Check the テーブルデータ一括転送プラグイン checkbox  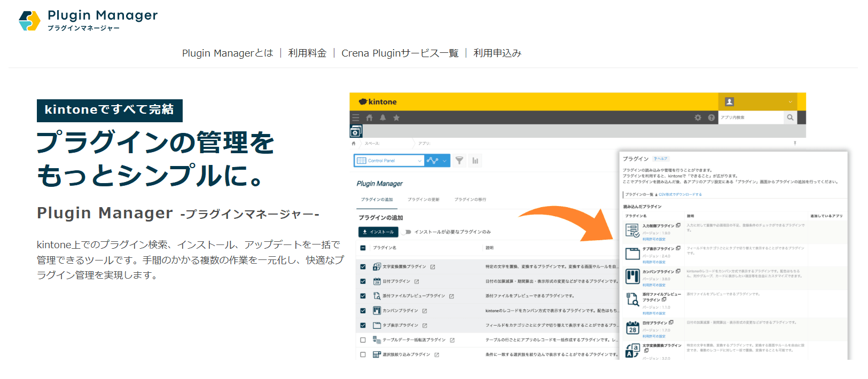click(363, 340)
